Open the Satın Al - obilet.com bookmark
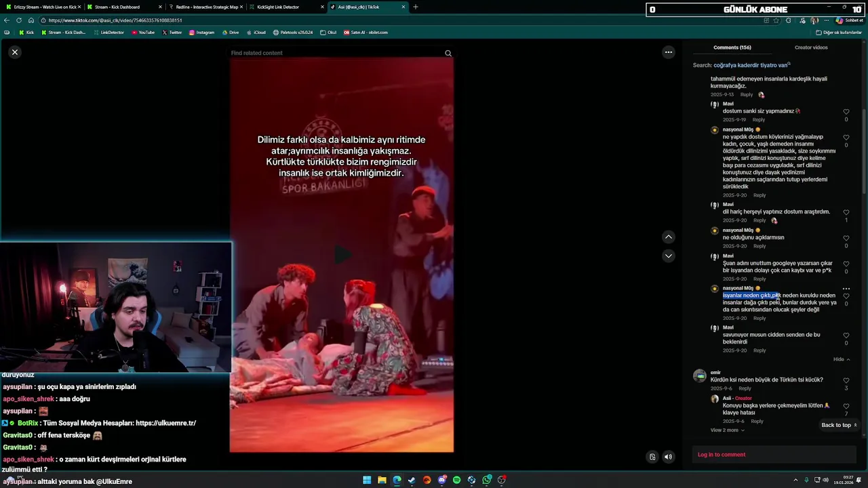The height and width of the screenshot is (488, 868). click(366, 33)
